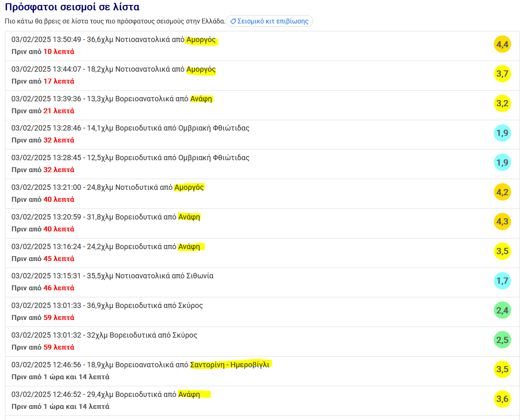Click the 4,4 magnitude badge
This screenshot has height=420, width=528.
click(x=502, y=44)
